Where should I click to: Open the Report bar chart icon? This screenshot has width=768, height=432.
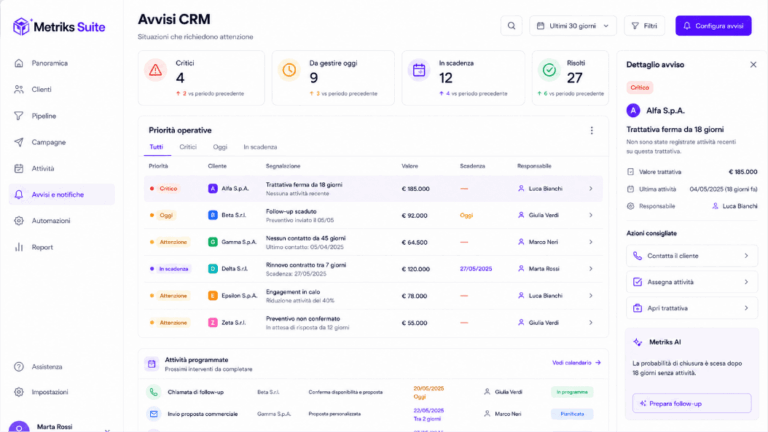coord(19,247)
